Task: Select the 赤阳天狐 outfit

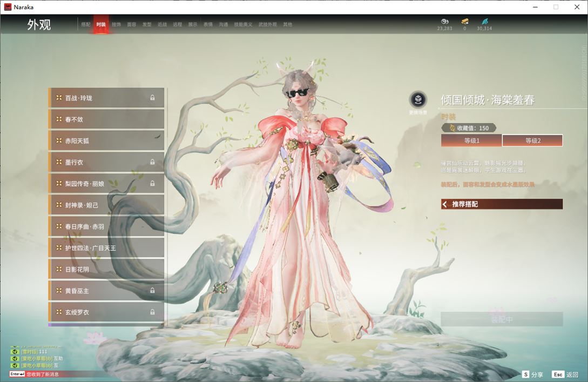Action: point(106,140)
